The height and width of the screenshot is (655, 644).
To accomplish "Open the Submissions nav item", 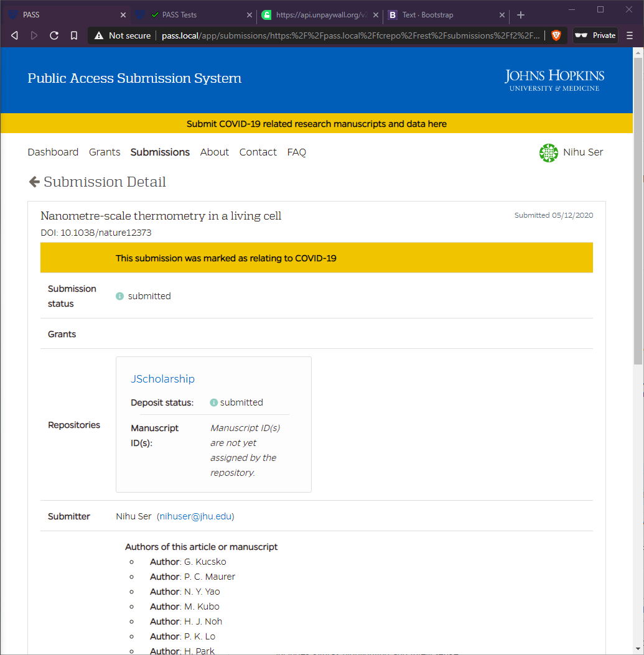I will 160,152.
